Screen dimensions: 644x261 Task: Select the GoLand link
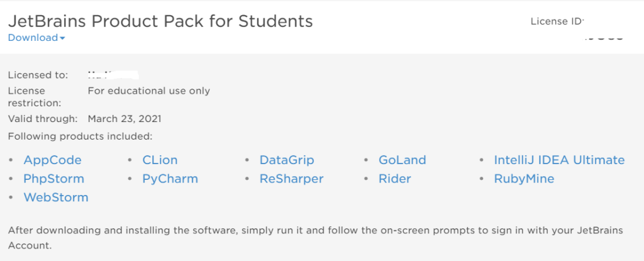402,160
